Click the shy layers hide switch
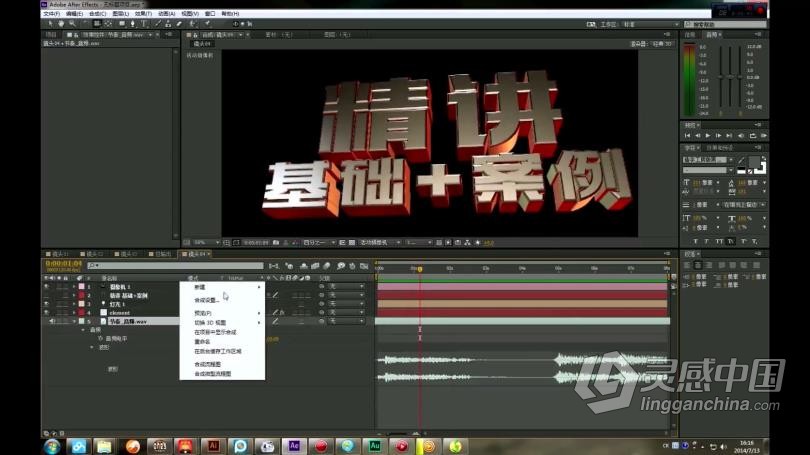810x455 pixels. [304, 266]
